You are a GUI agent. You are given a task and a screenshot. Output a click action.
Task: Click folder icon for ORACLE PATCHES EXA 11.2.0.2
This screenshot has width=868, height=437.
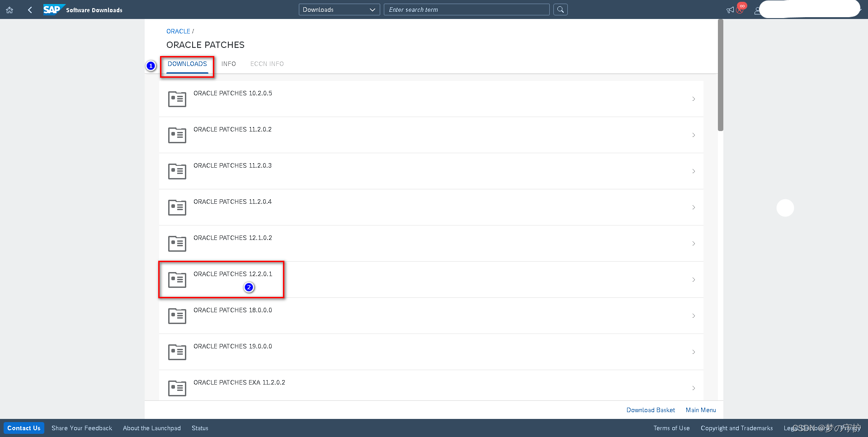point(177,388)
